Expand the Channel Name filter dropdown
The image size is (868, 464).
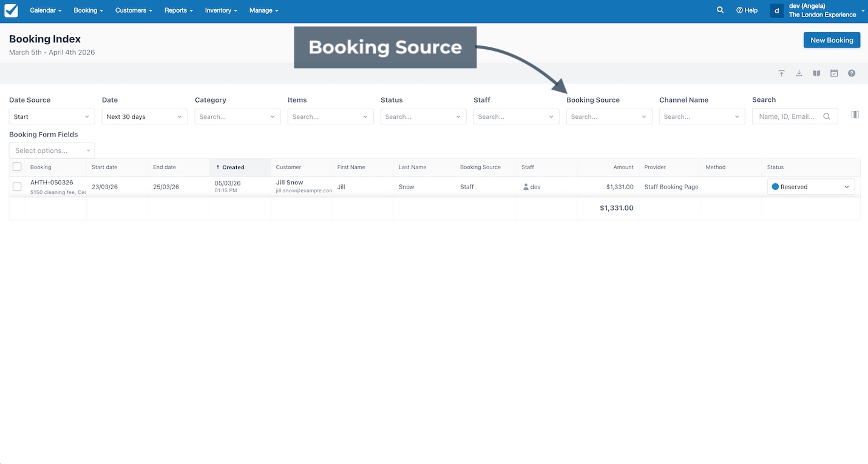[702, 116]
